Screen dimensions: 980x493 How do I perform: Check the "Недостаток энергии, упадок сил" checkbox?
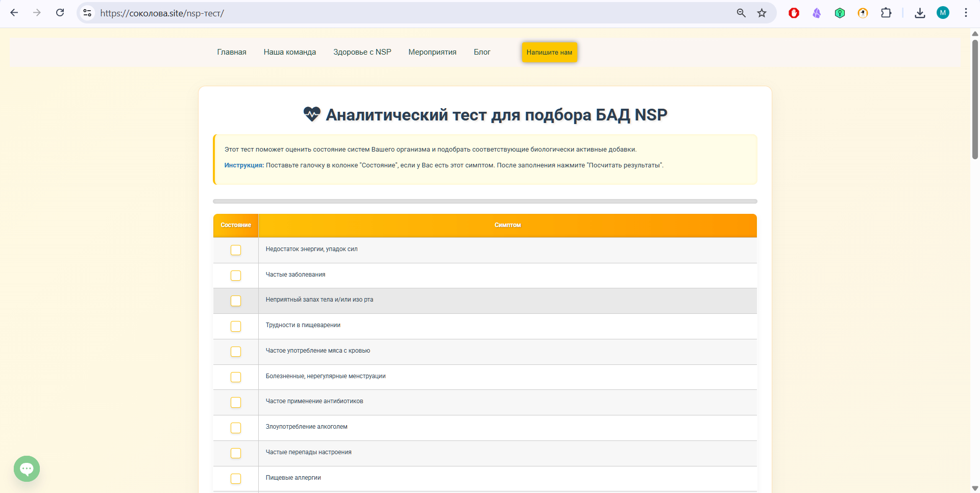click(x=235, y=250)
